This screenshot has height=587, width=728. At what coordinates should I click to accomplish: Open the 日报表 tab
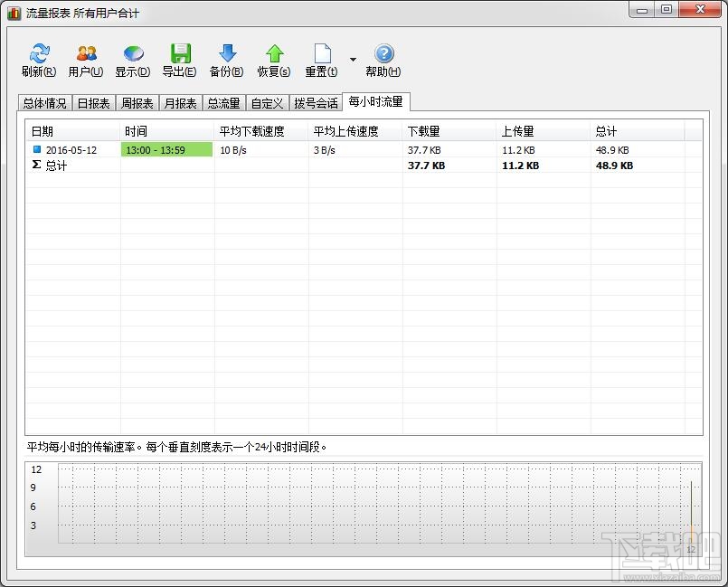pyautogui.click(x=93, y=102)
